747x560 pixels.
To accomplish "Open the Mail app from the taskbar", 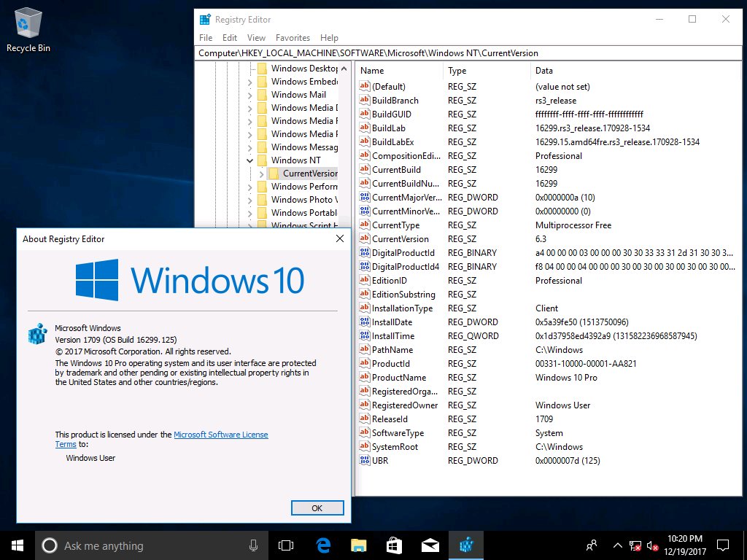I will [x=430, y=545].
